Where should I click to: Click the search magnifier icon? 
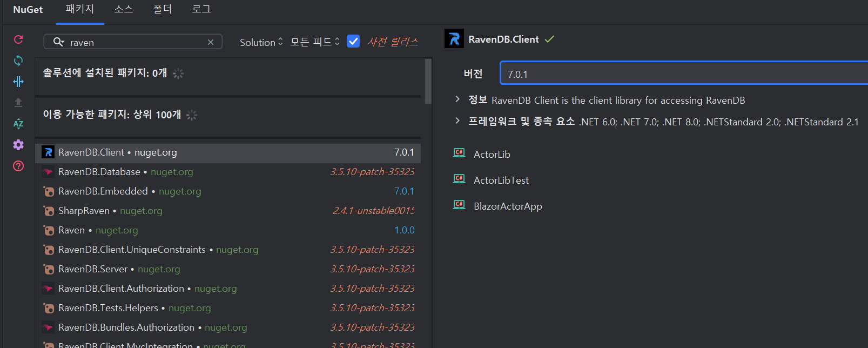[x=58, y=42]
